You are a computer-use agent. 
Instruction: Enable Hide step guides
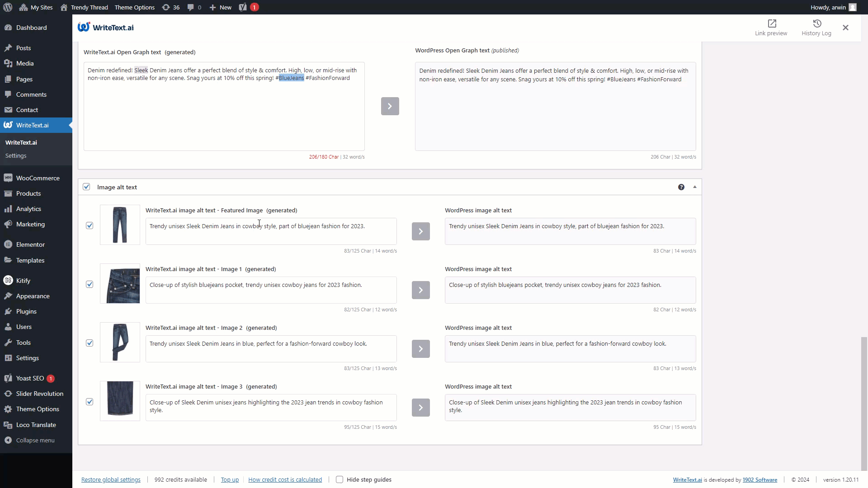[x=340, y=479]
